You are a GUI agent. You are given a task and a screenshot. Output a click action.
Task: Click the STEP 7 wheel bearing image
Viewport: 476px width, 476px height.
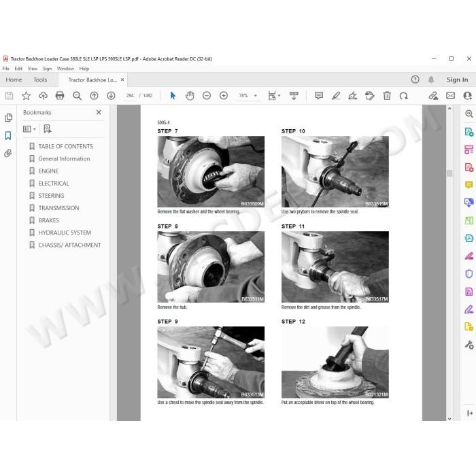[x=211, y=171]
